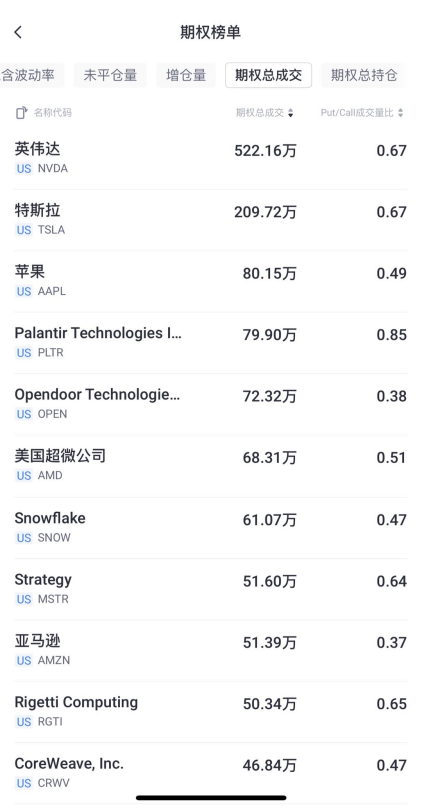Switch to 增仓量 tab

tap(186, 75)
